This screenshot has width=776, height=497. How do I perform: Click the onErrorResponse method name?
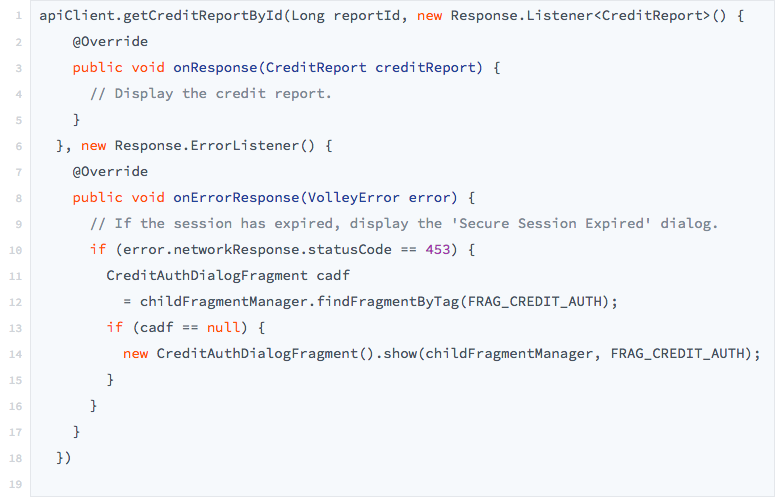pyautogui.click(x=236, y=198)
